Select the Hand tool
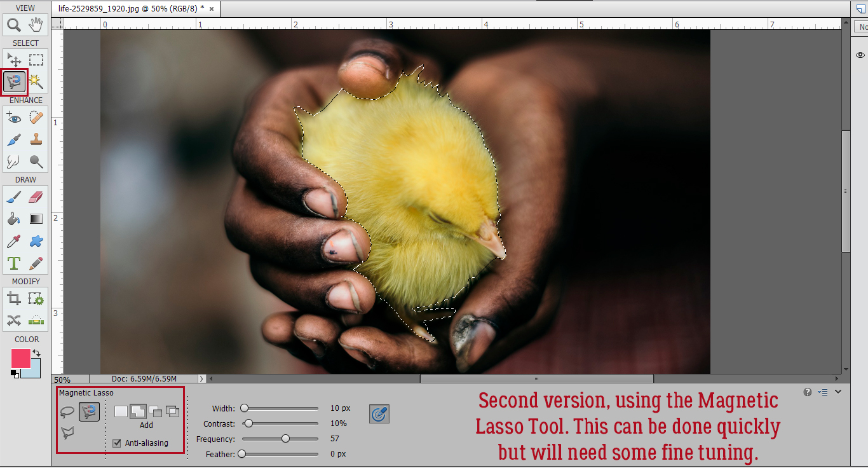The image size is (868, 468). pyautogui.click(x=36, y=25)
